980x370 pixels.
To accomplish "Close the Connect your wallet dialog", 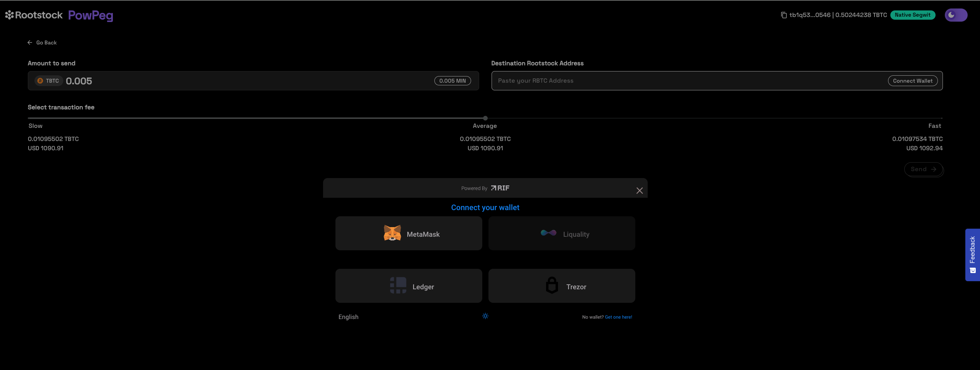I will (640, 190).
